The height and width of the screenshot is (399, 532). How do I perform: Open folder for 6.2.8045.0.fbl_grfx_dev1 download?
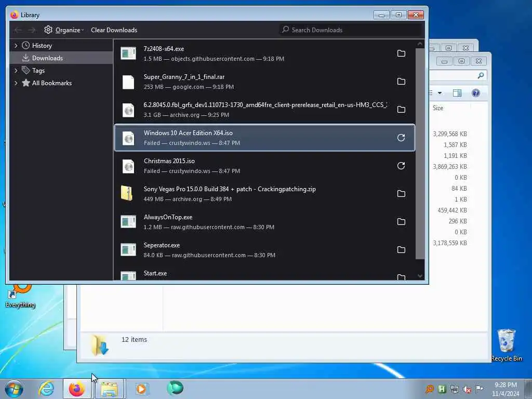pos(401,109)
